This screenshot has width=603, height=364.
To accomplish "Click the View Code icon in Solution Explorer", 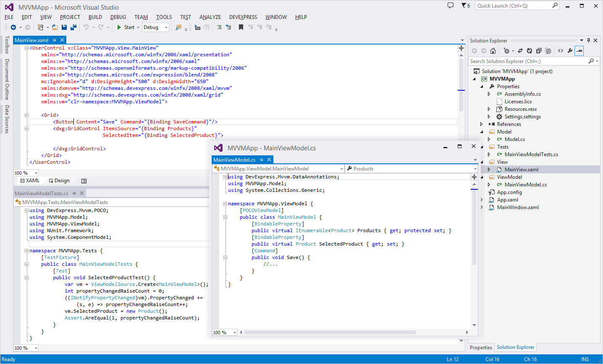I will tap(561, 51).
